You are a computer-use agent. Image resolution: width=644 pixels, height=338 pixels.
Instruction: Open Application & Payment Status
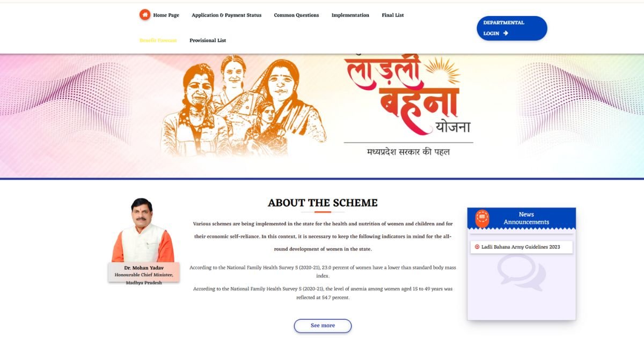click(x=226, y=15)
